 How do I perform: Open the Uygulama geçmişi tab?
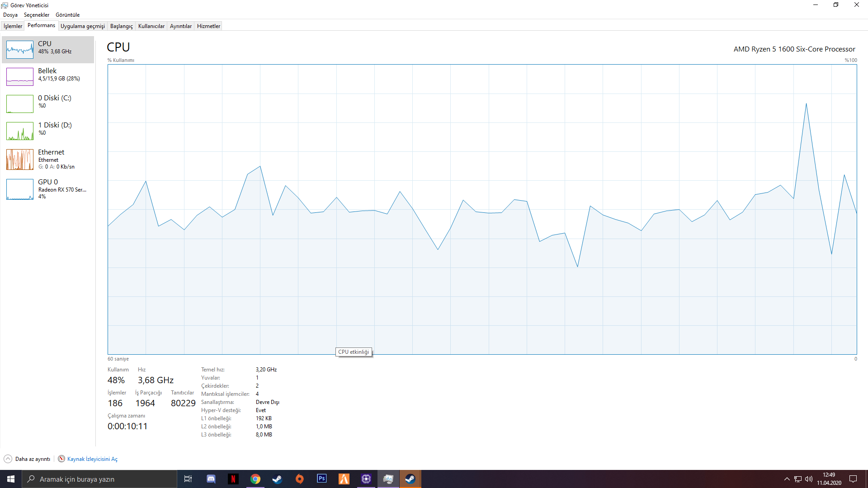tap(82, 26)
